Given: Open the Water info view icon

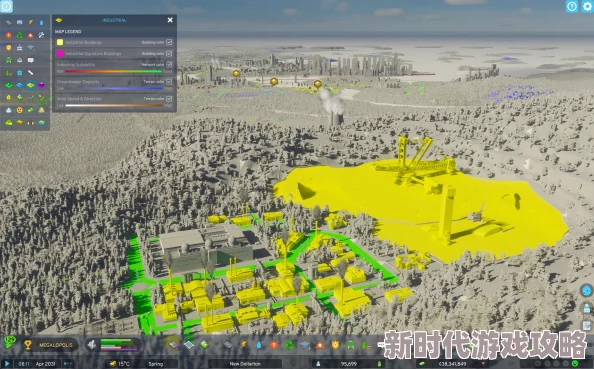Looking at the screenshot, I should pos(41,22).
